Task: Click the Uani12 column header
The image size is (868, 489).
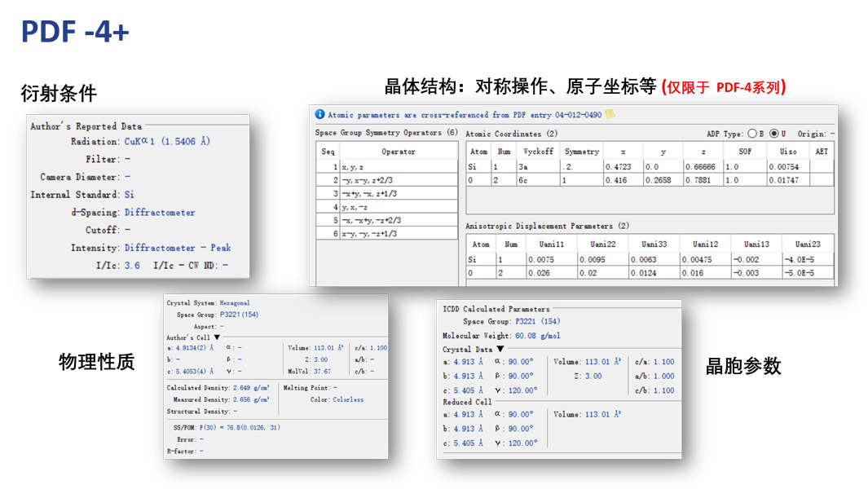Action: (x=705, y=244)
